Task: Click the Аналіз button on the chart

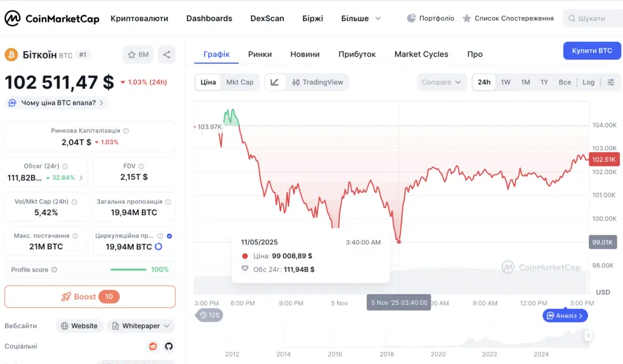Action: click(565, 315)
